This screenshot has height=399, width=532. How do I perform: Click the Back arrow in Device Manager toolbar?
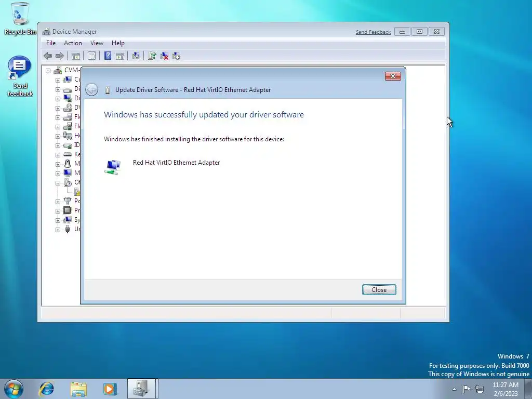pos(48,56)
